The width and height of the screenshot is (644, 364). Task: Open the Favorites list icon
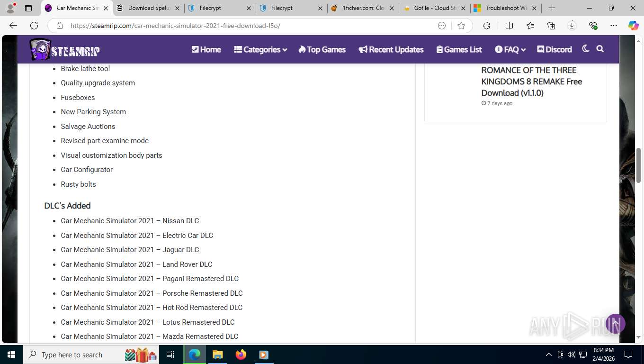(530, 26)
